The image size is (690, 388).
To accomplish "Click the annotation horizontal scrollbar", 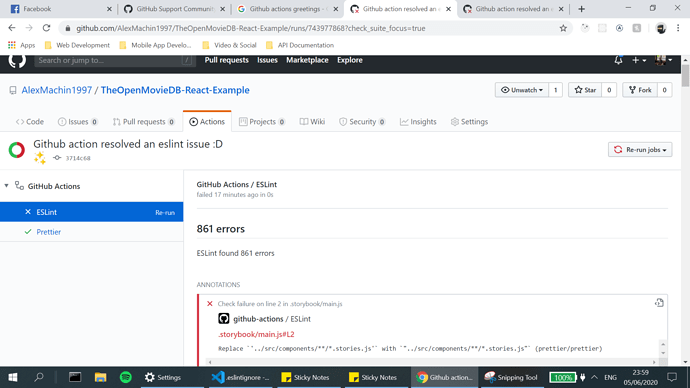I will point(431,362).
